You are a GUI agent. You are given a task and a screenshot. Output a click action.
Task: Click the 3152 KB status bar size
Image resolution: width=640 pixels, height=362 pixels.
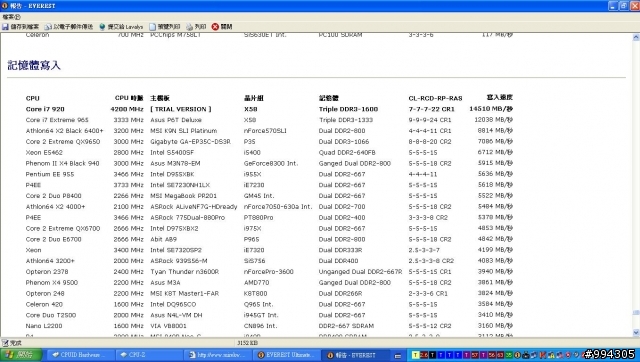pyautogui.click(x=247, y=343)
